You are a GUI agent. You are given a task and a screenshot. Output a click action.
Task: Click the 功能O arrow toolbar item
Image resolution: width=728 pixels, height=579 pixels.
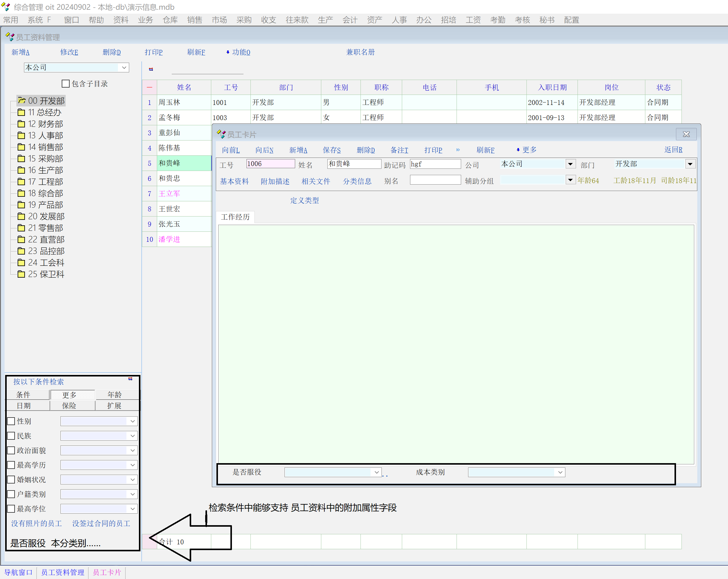click(x=238, y=52)
